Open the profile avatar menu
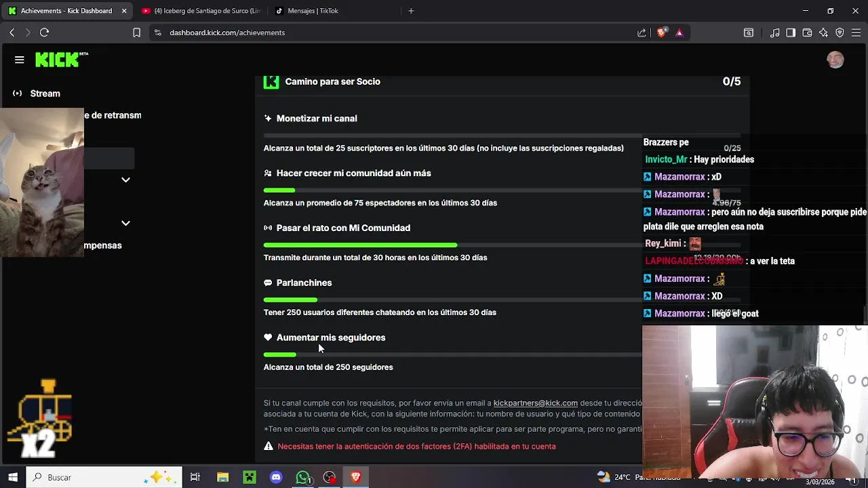The height and width of the screenshot is (488, 868). tap(835, 60)
